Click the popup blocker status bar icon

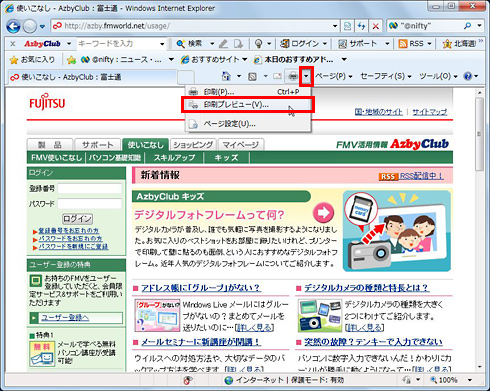188,380
